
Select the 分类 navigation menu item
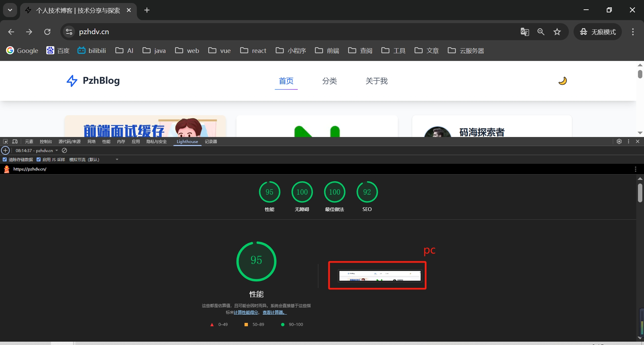(329, 81)
